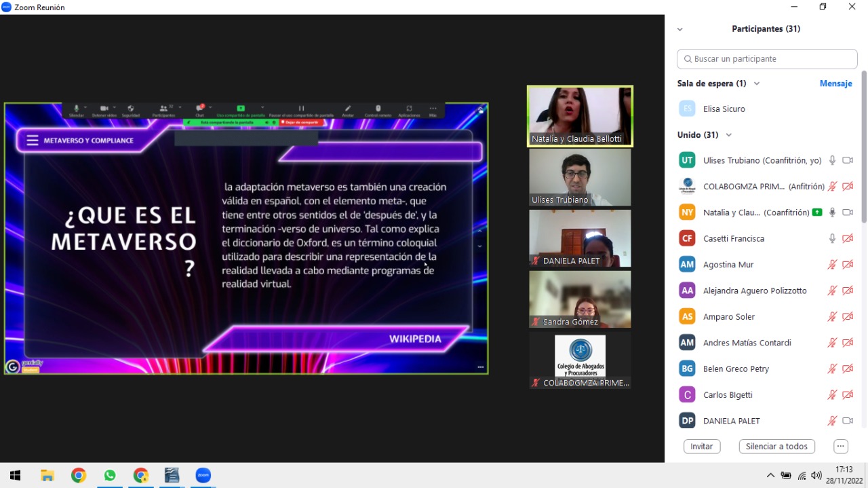Image resolution: width=868 pixels, height=488 pixels.
Task: Click disabled camera icon next to Amparo Soler
Action: pyautogui.click(x=847, y=317)
